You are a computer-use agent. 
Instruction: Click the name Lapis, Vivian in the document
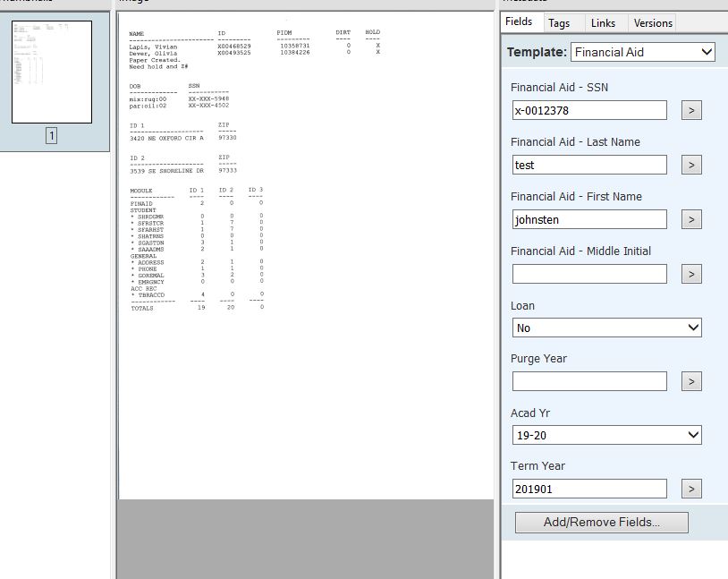click(x=153, y=47)
